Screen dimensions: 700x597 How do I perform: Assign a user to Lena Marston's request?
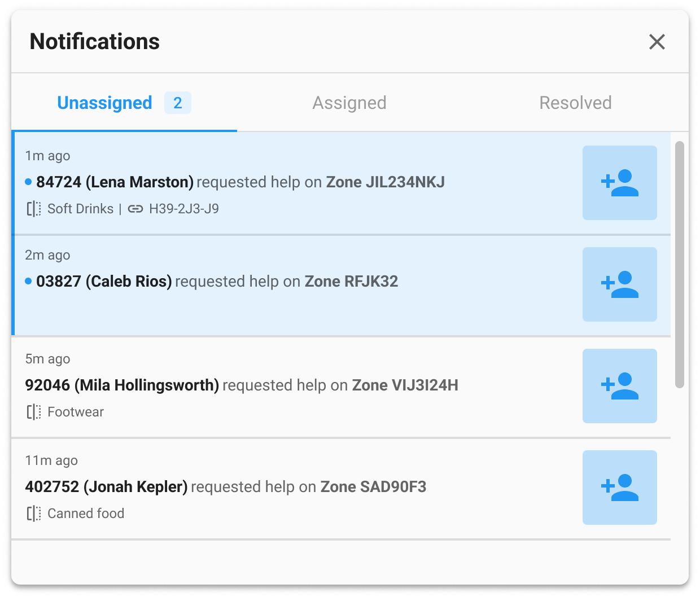tap(619, 183)
